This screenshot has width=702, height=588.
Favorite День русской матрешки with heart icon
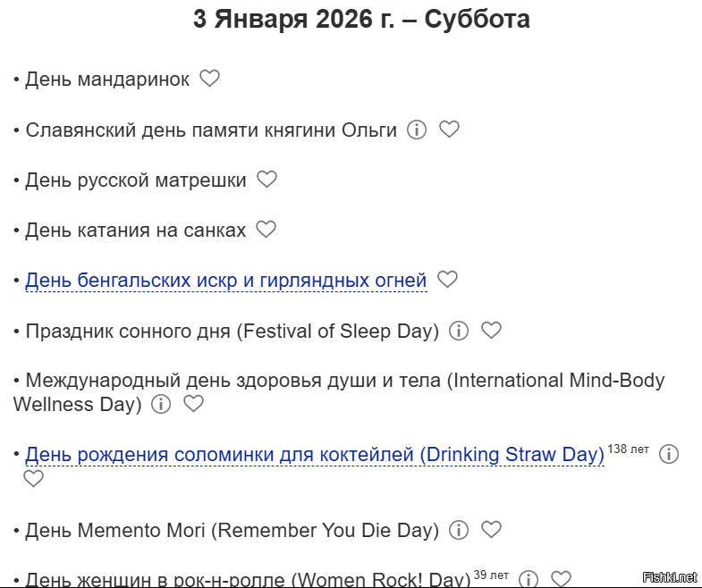(x=266, y=180)
